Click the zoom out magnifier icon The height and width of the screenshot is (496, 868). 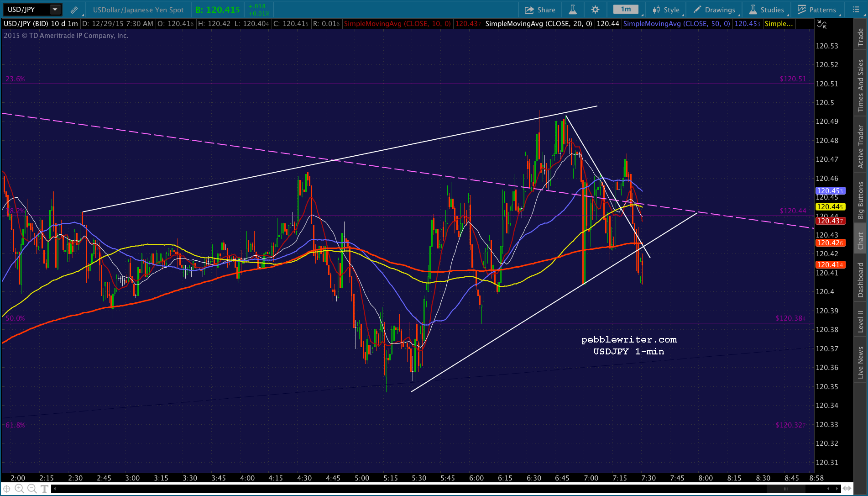point(31,489)
